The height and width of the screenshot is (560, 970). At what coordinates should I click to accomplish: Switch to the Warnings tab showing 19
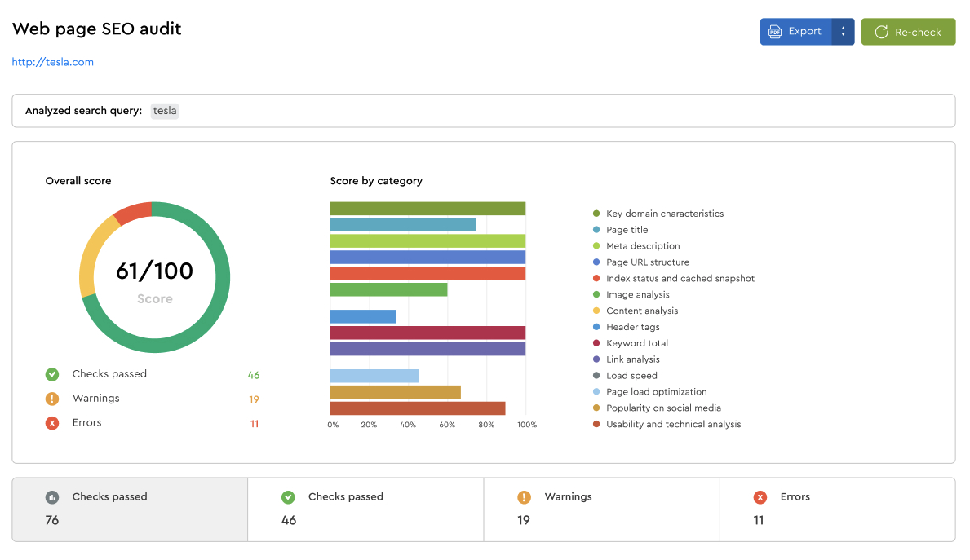pos(601,509)
